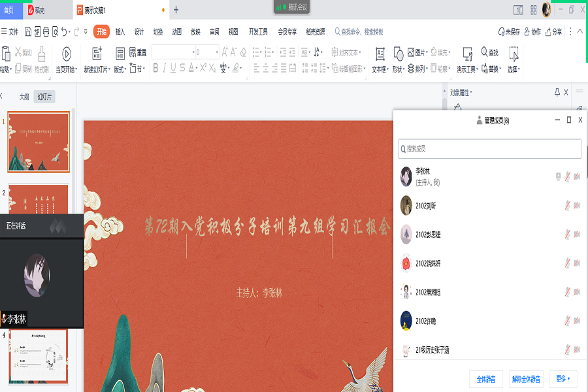Click the Share (分享) icon
Screen dimensions: 588x392
(553, 31)
